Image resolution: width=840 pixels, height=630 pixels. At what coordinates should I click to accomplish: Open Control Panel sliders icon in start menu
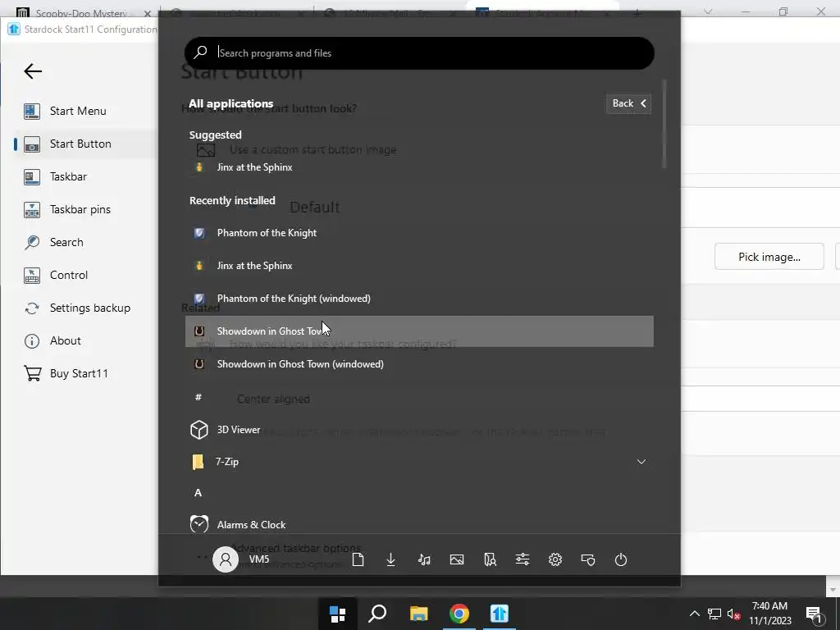pyautogui.click(x=523, y=559)
